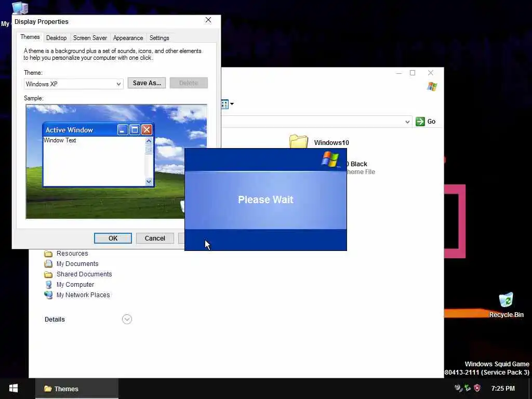Click the sample Active Window minimize icon

click(123, 129)
